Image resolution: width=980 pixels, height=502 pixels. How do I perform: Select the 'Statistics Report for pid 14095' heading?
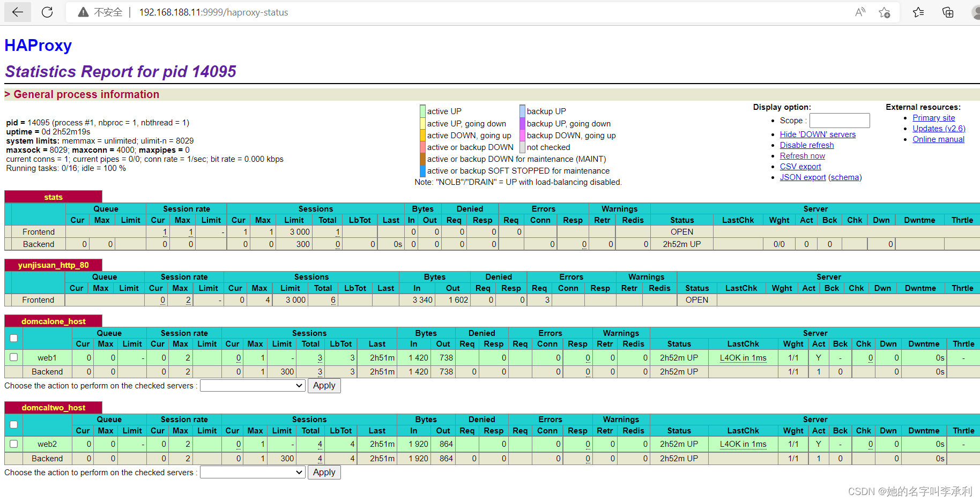121,71
